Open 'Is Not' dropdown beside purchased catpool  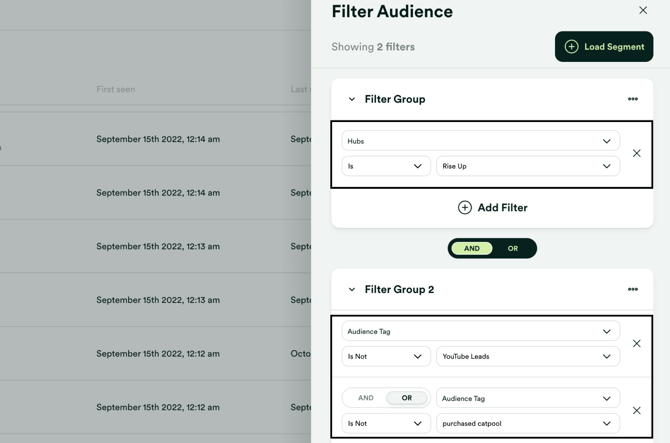pos(386,423)
